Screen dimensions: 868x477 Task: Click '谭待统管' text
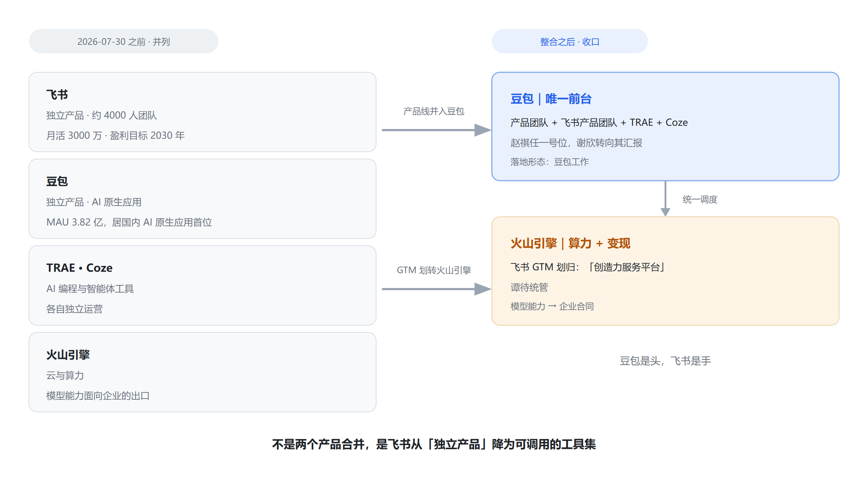[x=529, y=287]
